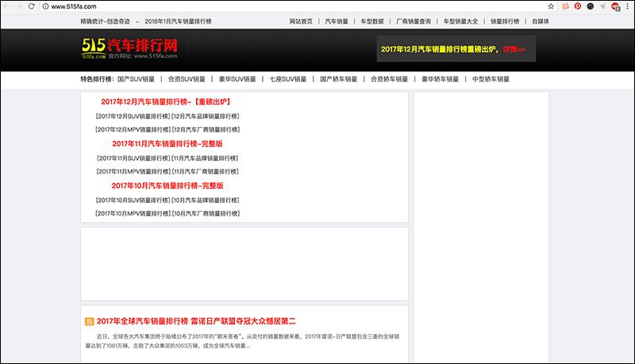Open the Pinterest extension icon
Image resolution: width=635 pixels, height=364 pixels.
tap(578, 6)
